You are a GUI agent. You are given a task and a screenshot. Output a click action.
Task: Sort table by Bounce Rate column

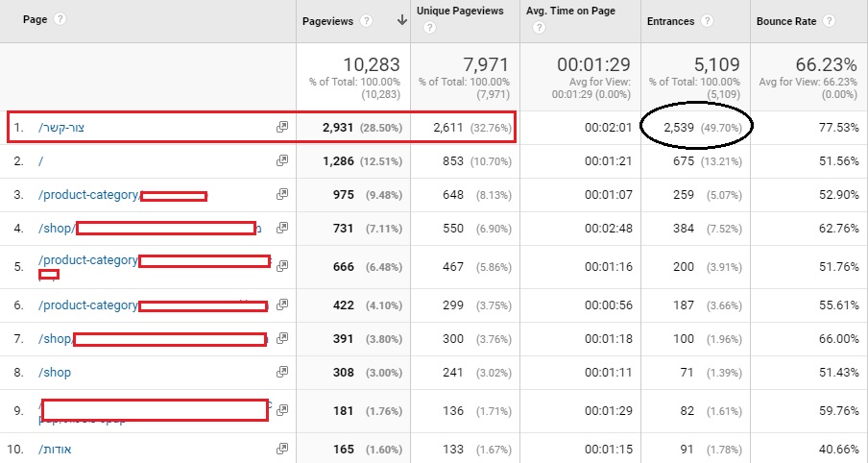pyautogui.click(x=786, y=20)
